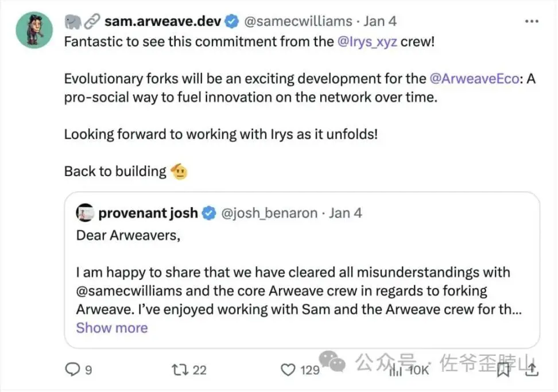Click provenant josh verified badge
The height and width of the screenshot is (392, 558).
coord(209,213)
